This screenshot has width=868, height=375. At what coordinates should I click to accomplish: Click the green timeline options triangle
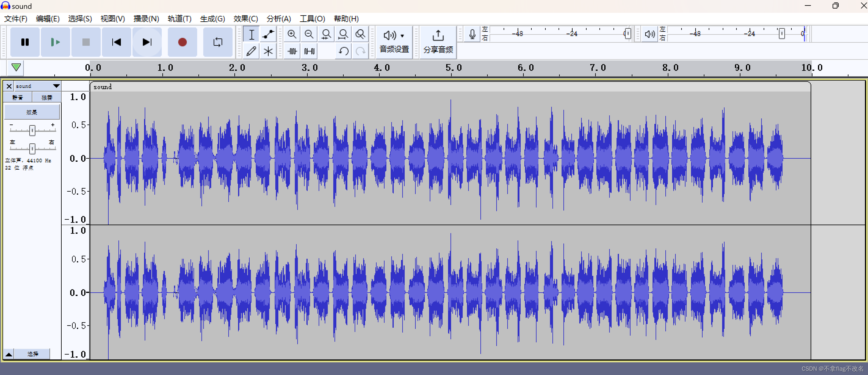coord(16,67)
